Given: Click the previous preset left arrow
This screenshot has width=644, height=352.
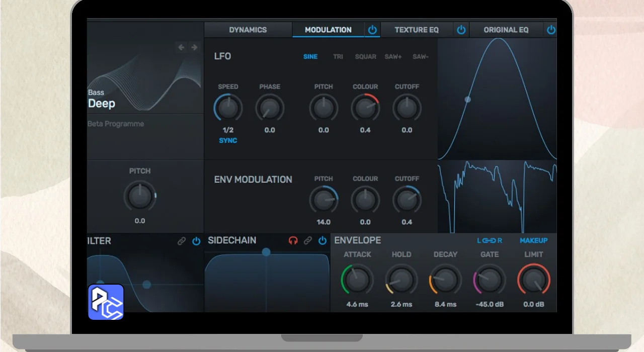Looking at the screenshot, I should click(x=181, y=47).
